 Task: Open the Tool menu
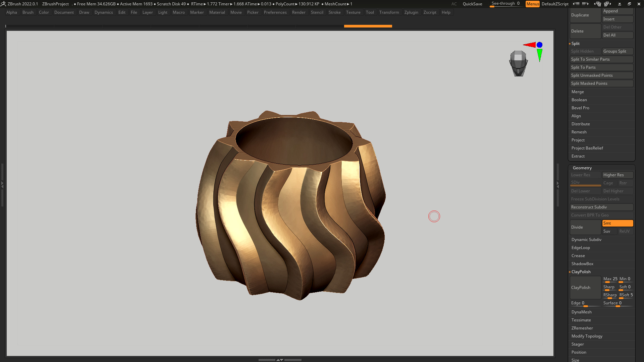click(x=370, y=12)
